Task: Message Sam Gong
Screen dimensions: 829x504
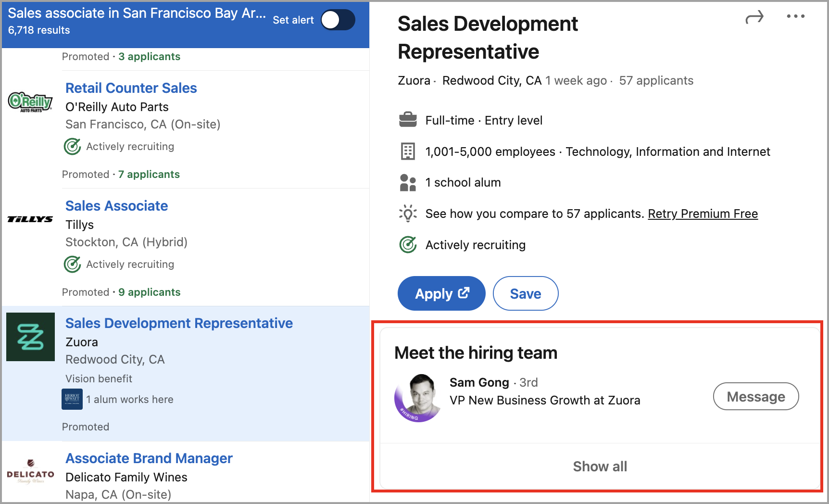Action: tap(755, 396)
